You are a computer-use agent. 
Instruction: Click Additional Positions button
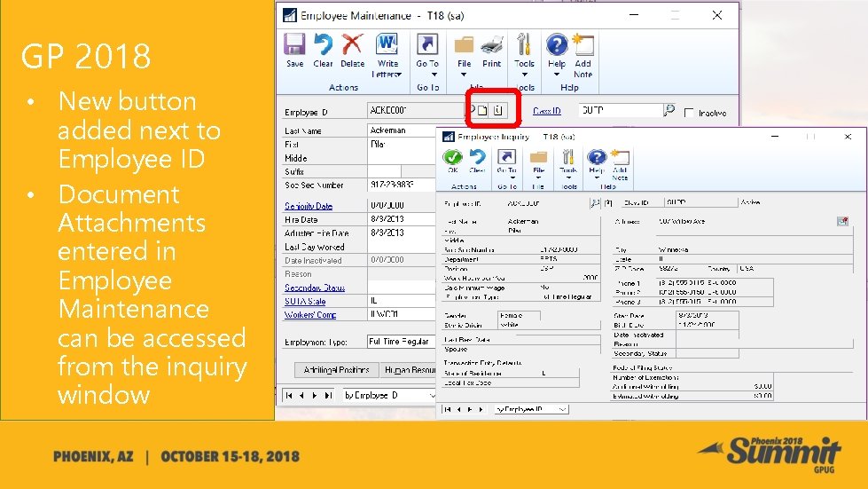tap(336, 369)
